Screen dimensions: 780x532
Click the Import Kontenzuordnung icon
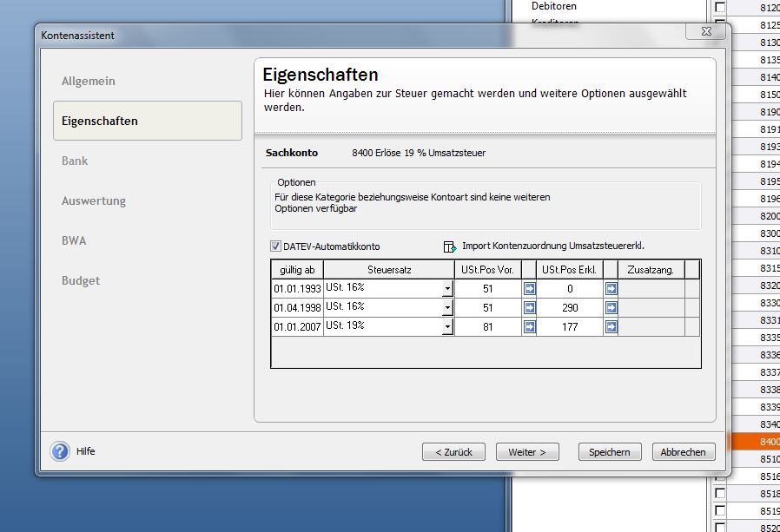[450, 246]
